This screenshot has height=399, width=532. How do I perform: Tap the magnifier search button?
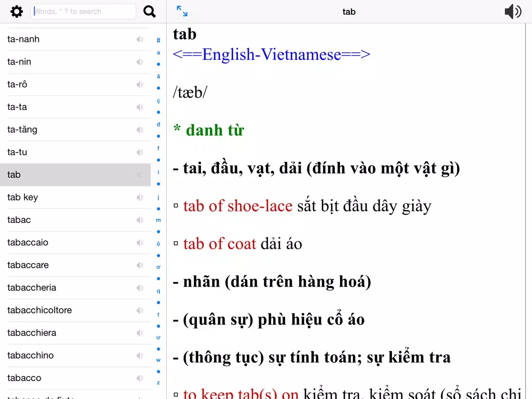click(149, 12)
